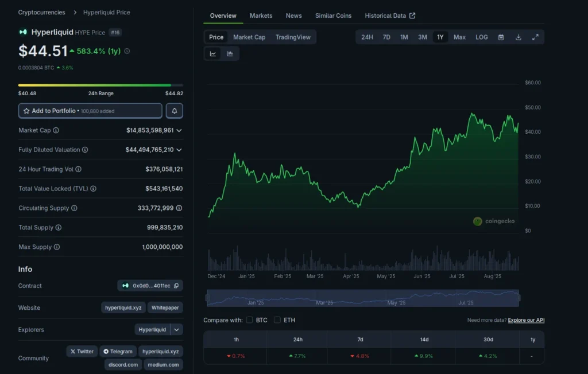Toggle LOG scale on chart
Viewport: 588px width, 374px height.
(x=482, y=37)
